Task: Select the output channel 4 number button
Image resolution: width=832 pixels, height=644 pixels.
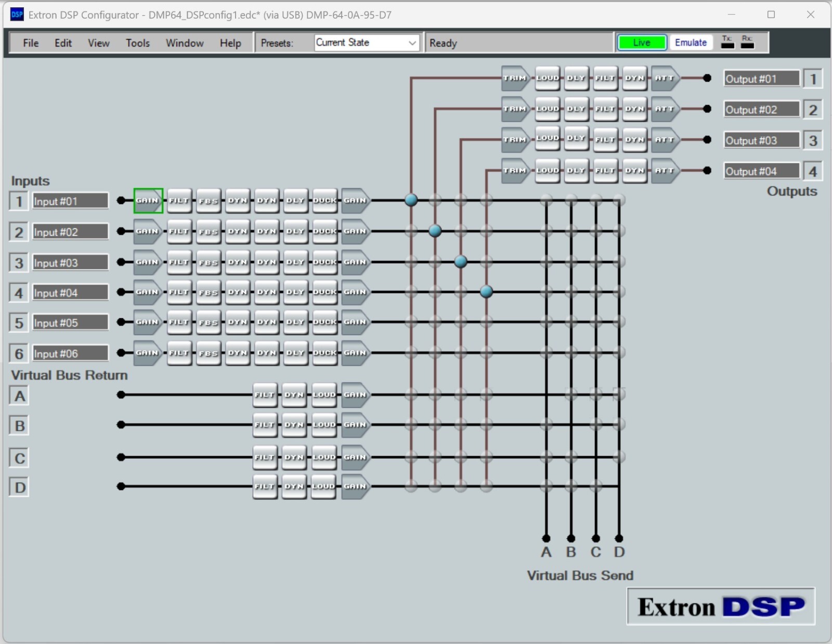Action: point(813,171)
